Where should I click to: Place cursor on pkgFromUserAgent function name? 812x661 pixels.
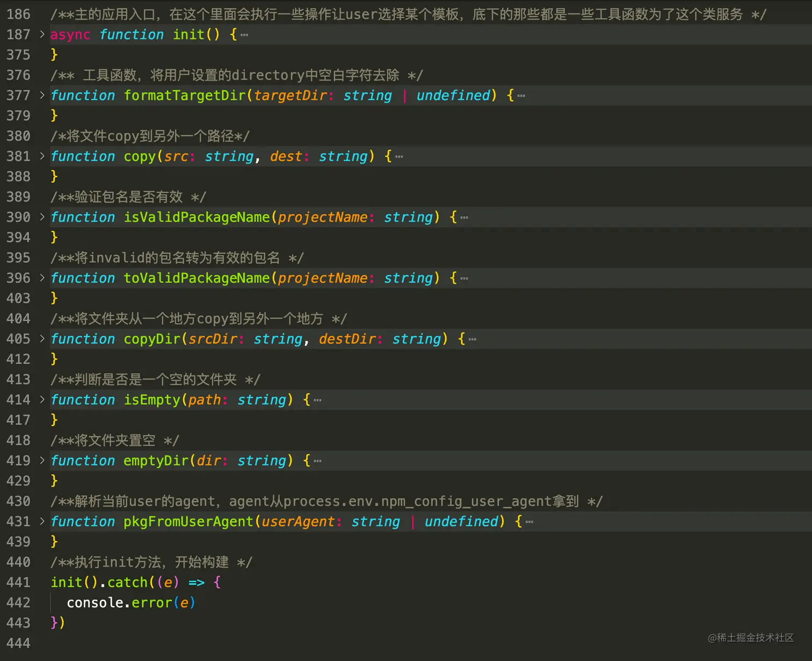(x=189, y=521)
